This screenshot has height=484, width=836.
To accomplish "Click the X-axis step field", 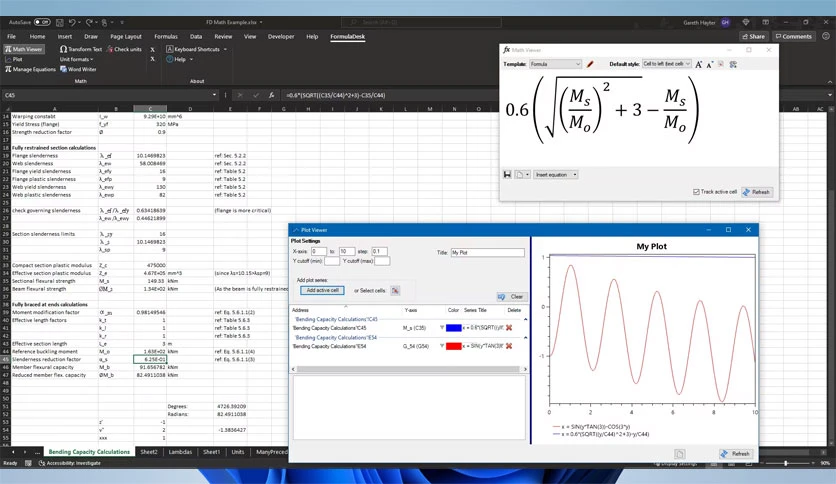I will point(379,251).
